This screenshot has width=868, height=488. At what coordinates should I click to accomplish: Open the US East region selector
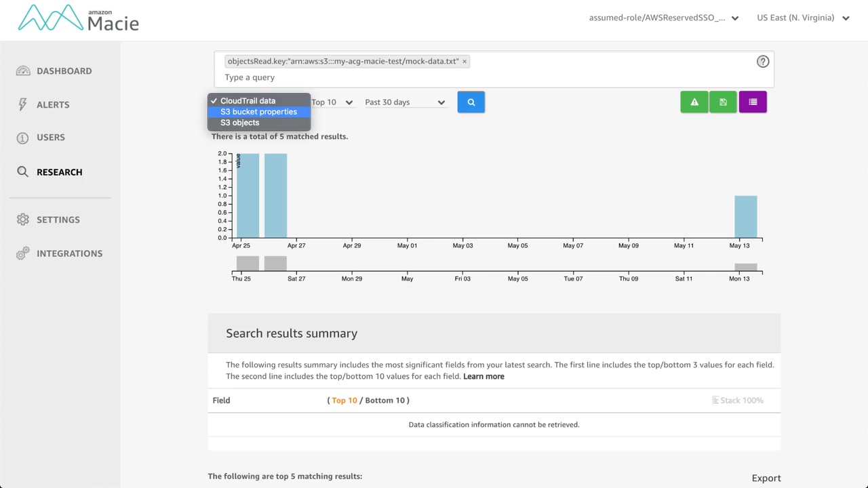click(803, 18)
